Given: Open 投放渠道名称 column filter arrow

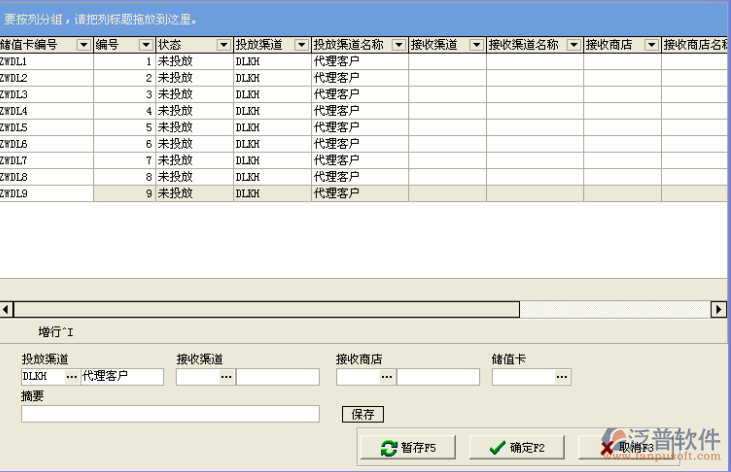Looking at the screenshot, I should pyautogui.click(x=398, y=45).
